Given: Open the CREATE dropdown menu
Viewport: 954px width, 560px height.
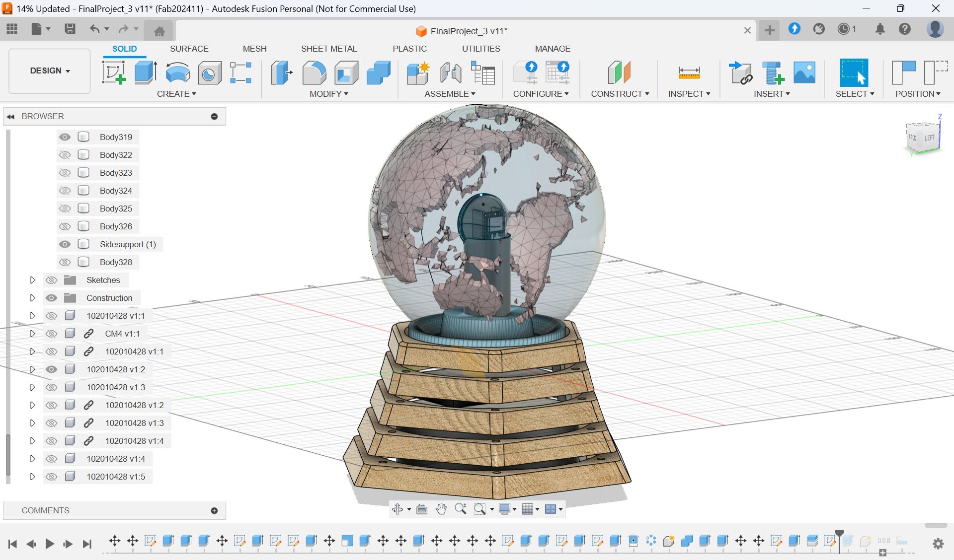Looking at the screenshot, I should 176,94.
